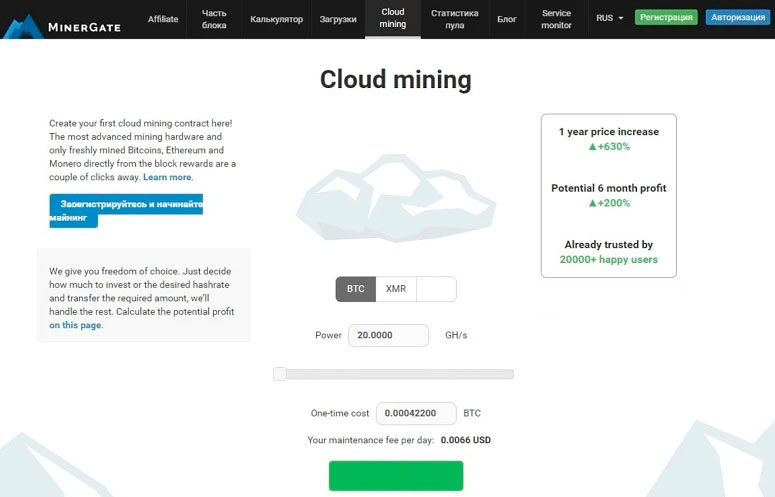Click the power slider handle
The width and height of the screenshot is (775, 497).
(x=280, y=374)
